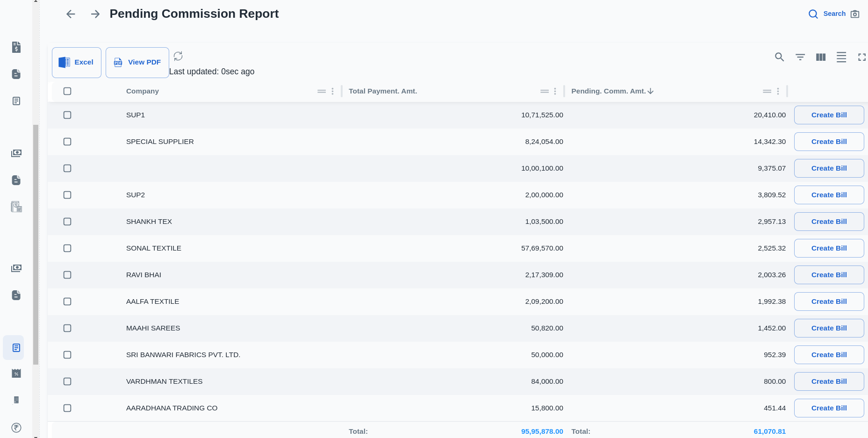Viewport: 868px width, 438px height.
Task: Change row density with the lines icon
Action: [841, 57]
